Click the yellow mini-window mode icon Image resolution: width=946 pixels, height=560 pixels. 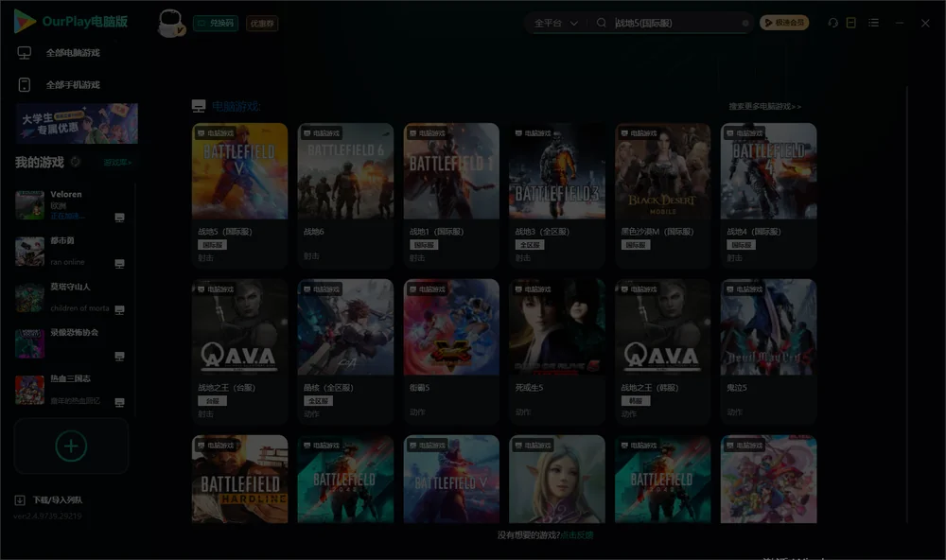pyautogui.click(x=850, y=23)
